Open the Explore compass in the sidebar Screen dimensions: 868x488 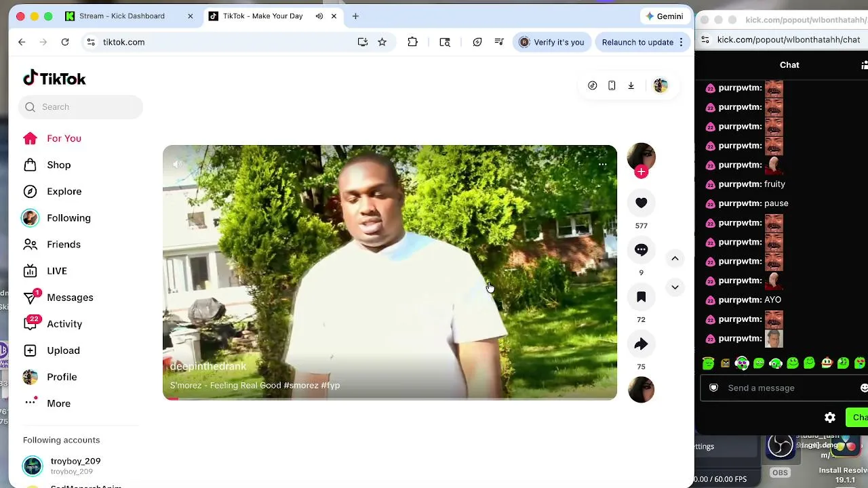click(x=30, y=191)
